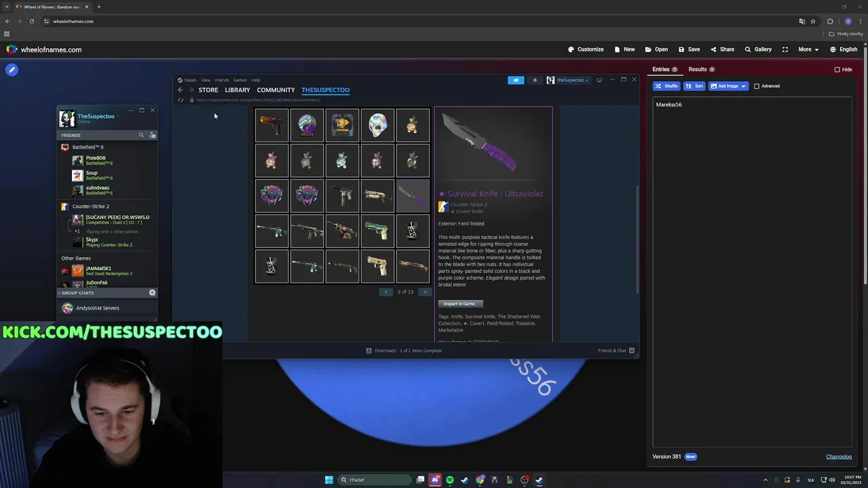Switch to the Entries tab
Image resolution: width=868 pixels, height=488 pixels.
(665, 69)
